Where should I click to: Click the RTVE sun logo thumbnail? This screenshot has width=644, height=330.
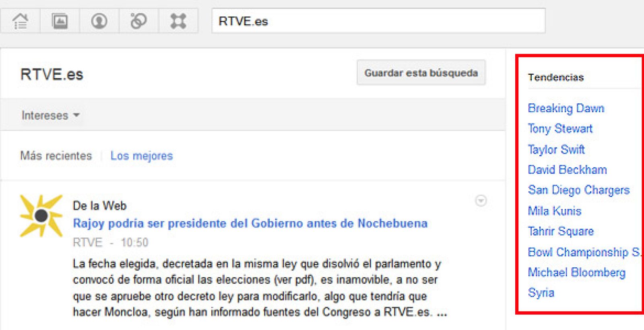(41, 216)
